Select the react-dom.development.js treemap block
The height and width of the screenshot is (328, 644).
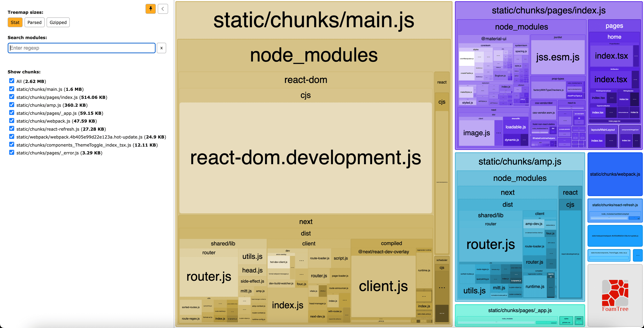point(306,158)
